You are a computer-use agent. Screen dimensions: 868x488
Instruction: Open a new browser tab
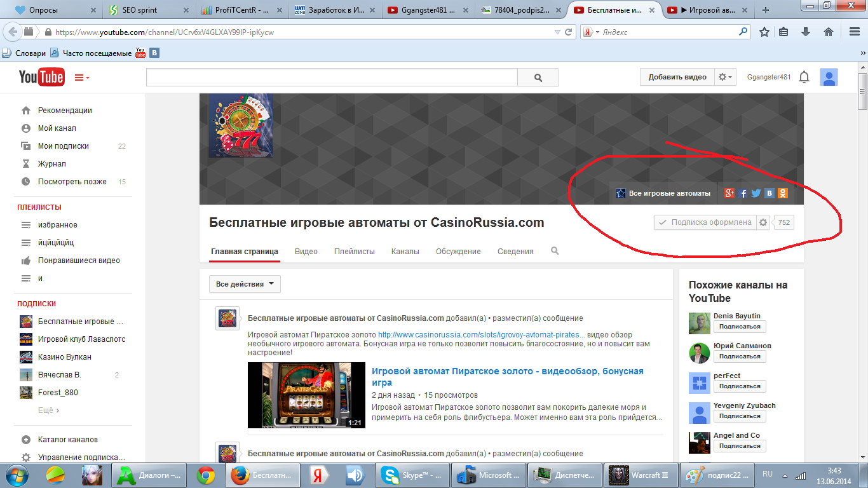coord(766,10)
